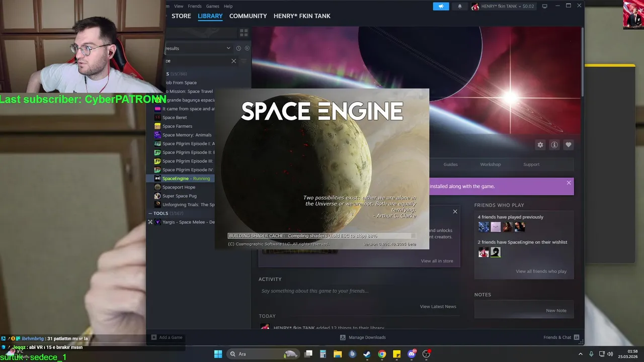Open Steam announcements megaphone button
The width and height of the screenshot is (644, 362).
pyautogui.click(x=441, y=6)
